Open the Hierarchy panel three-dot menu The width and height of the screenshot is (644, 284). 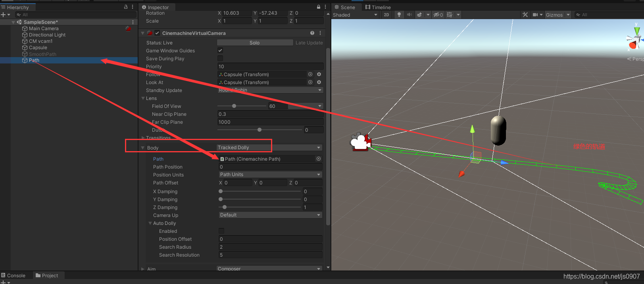tap(133, 7)
